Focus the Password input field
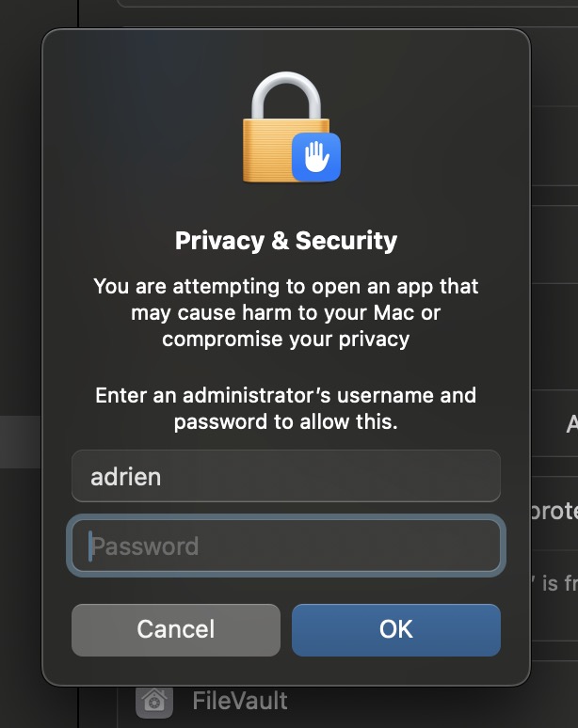 (x=286, y=546)
